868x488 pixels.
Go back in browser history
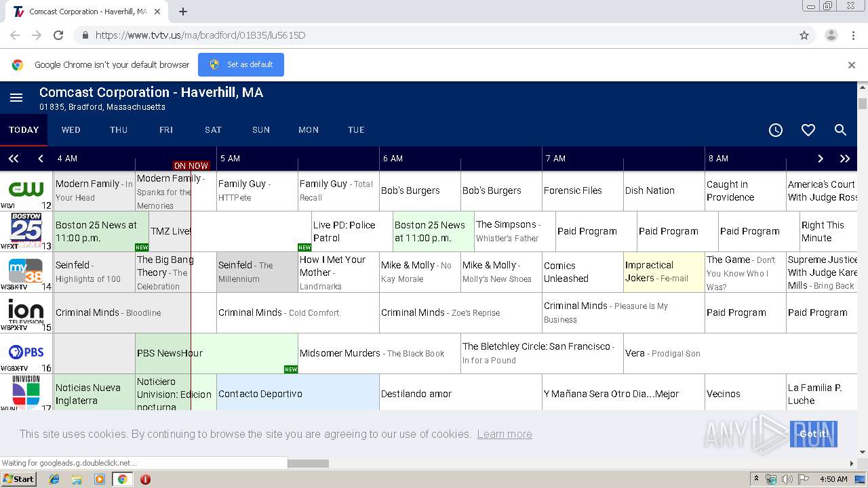click(15, 35)
